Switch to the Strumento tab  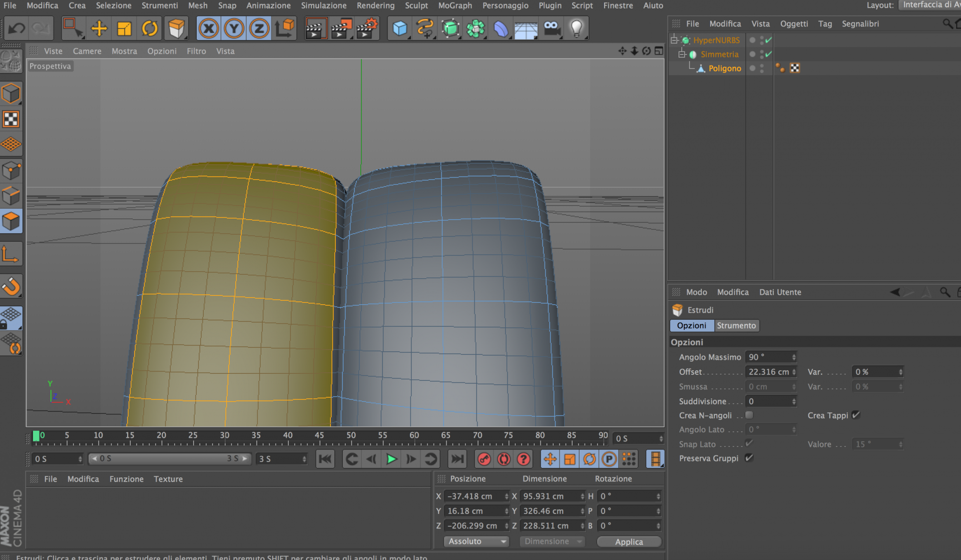(x=736, y=326)
